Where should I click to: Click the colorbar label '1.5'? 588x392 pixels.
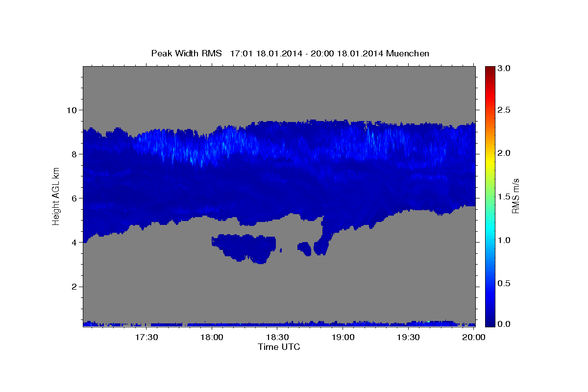point(504,197)
